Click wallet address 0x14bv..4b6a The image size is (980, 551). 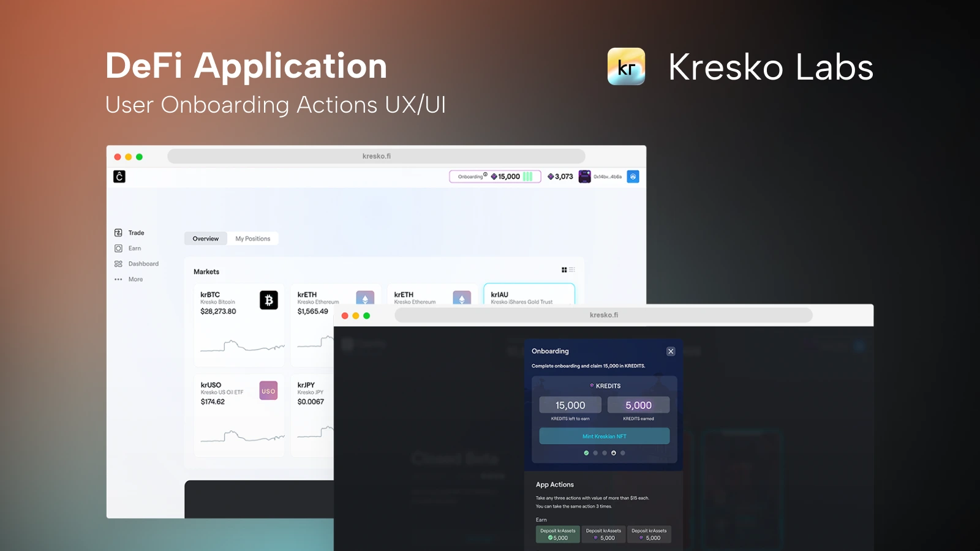608,176
